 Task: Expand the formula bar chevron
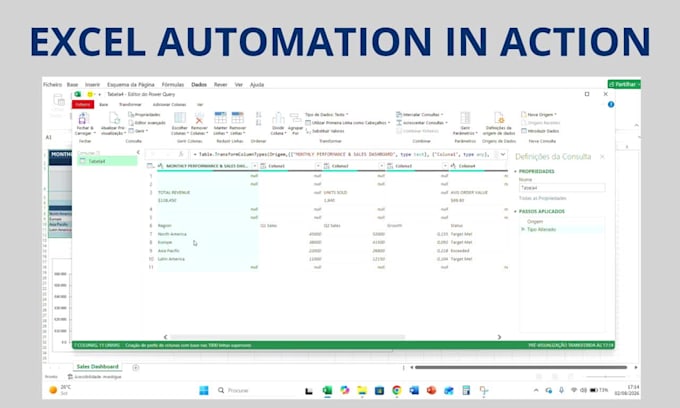pyautogui.click(x=503, y=154)
